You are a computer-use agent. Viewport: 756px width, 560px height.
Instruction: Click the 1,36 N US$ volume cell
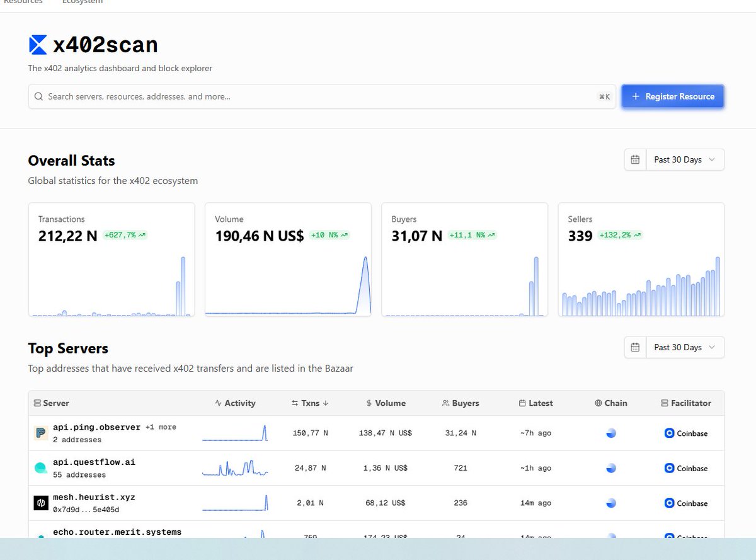click(x=386, y=468)
